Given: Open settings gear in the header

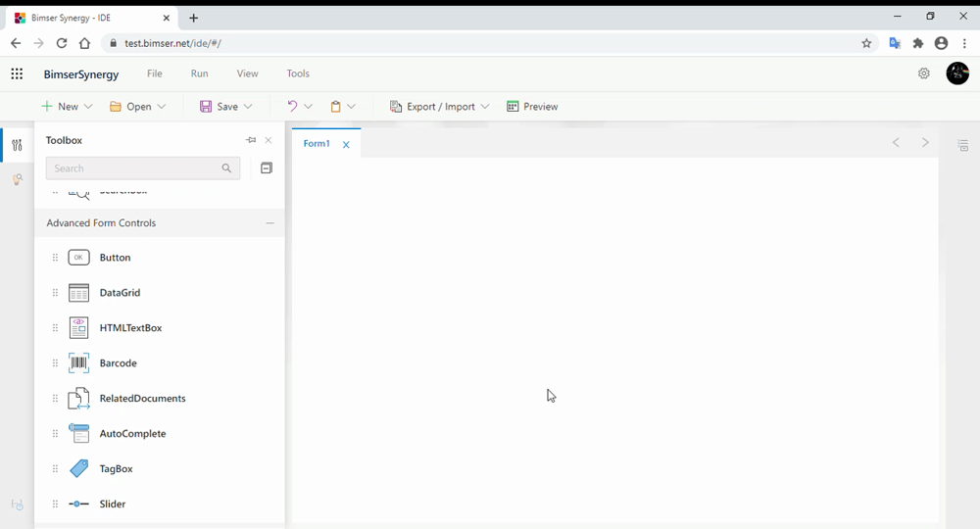Looking at the screenshot, I should click(923, 73).
